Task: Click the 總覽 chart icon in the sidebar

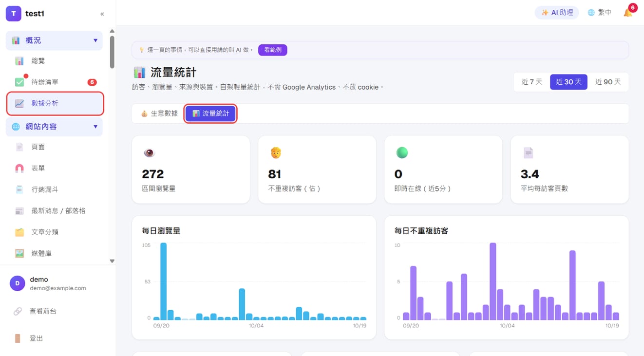Action: click(x=19, y=61)
